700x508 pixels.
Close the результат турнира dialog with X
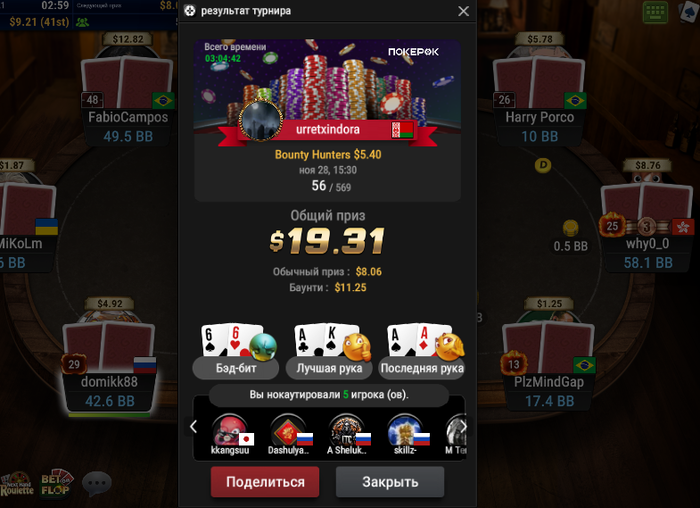[463, 11]
